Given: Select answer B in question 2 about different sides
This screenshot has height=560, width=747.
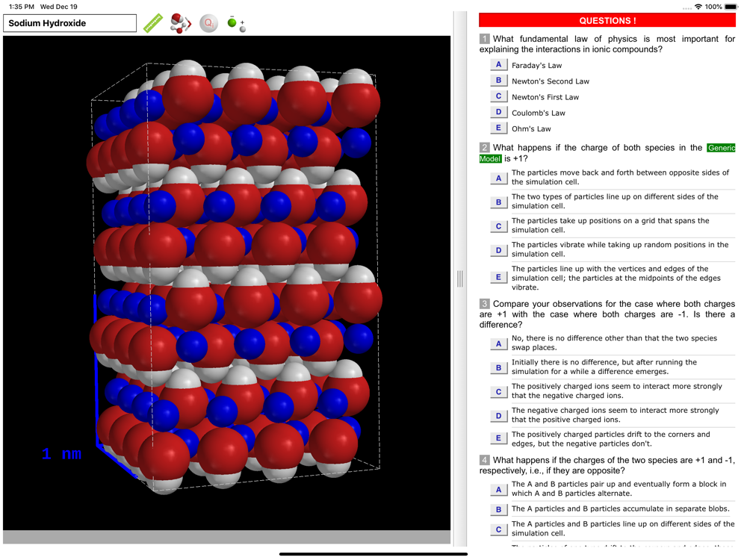Looking at the screenshot, I should (499, 202).
